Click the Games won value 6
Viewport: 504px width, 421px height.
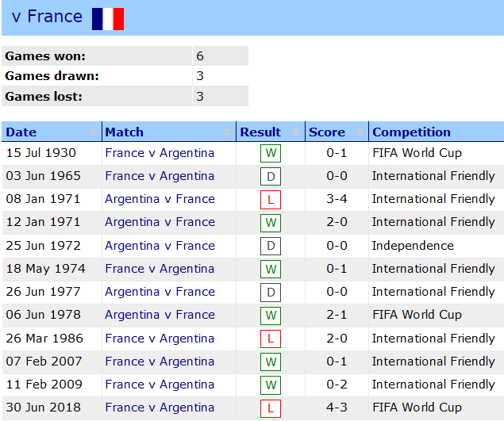[200, 56]
